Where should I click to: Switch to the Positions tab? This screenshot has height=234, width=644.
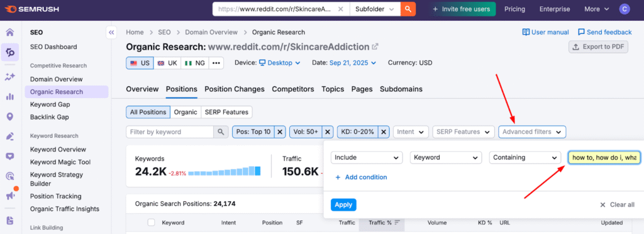point(182,89)
